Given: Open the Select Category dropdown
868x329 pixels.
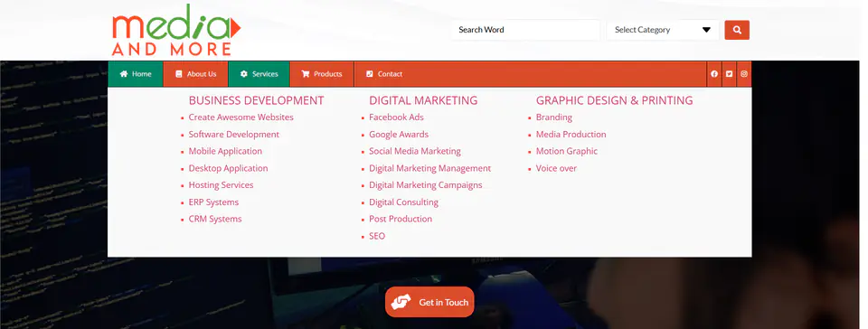Looking at the screenshot, I should pos(663,30).
